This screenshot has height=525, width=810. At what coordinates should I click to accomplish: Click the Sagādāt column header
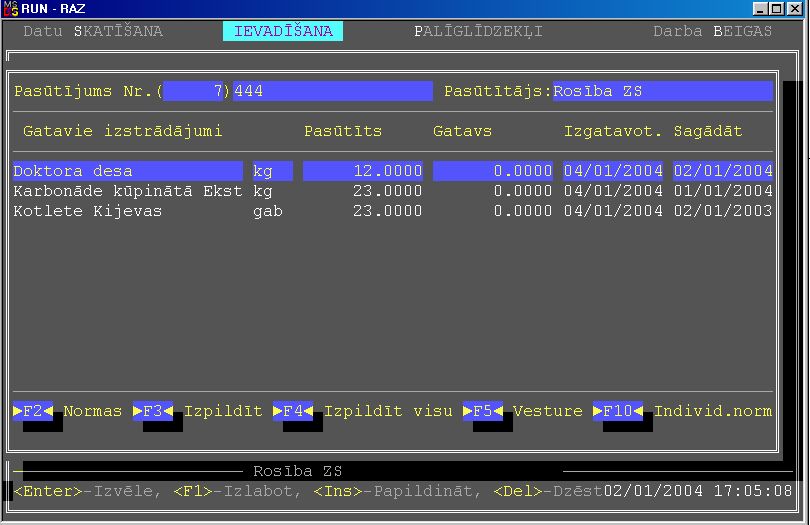pyautogui.click(x=708, y=131)
